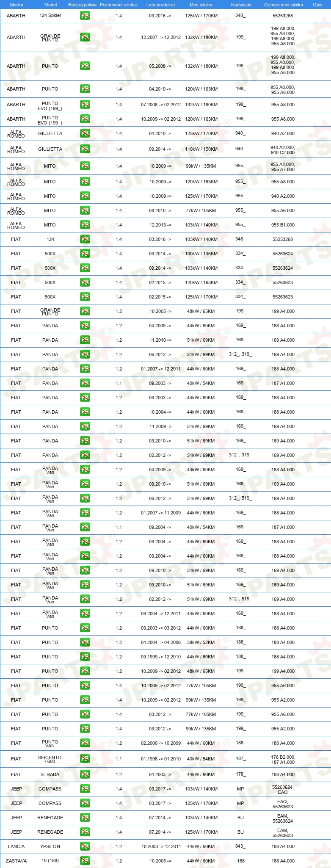
Task: Select the '124 Spider' model cell
Action: tap(50, 16)
